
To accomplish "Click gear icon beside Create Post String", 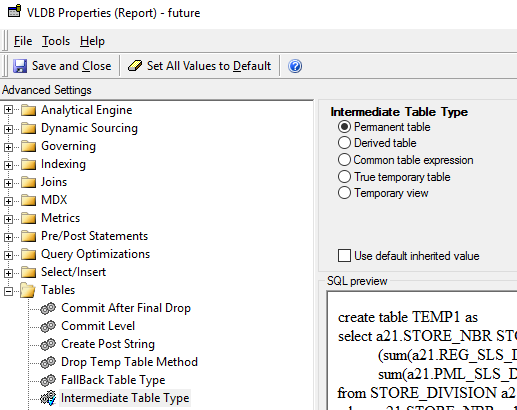I will pyautogui.click(x=48, y=344).
